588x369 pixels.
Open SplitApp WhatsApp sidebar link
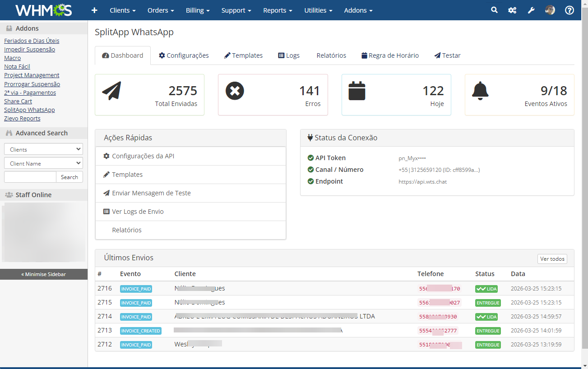point(29,110)
